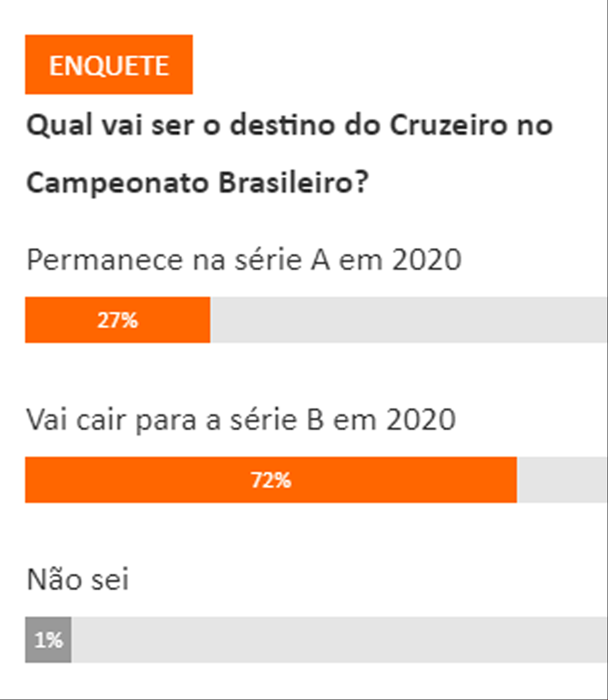
Task: Click the '27%' percentage label
Action: (x=118, y=320)
